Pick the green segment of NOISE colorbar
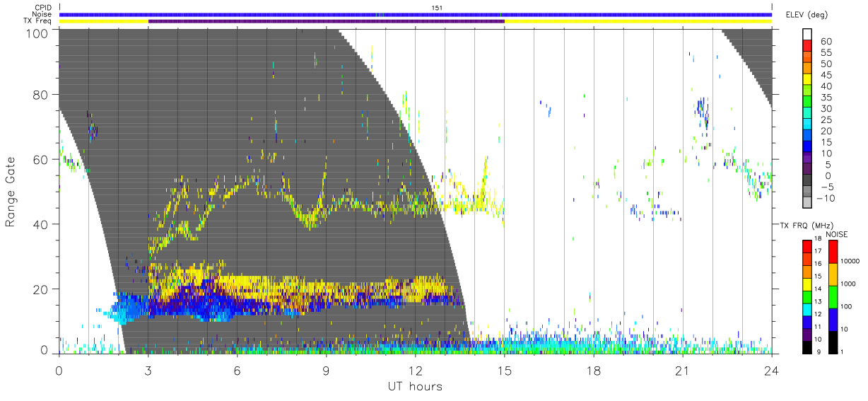 pyautogui.click(x=834, y=296)
